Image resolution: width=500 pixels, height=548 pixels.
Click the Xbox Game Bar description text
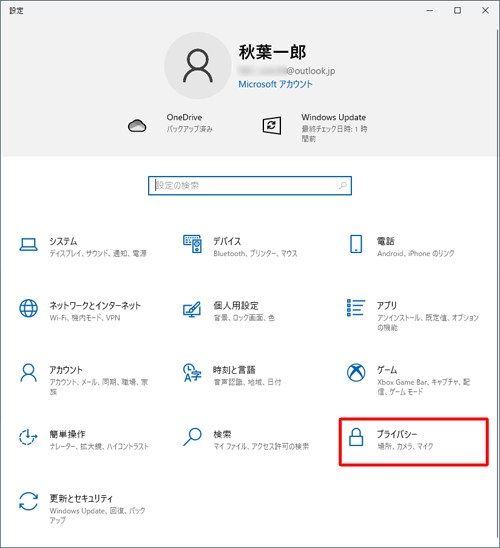(423, 387)
